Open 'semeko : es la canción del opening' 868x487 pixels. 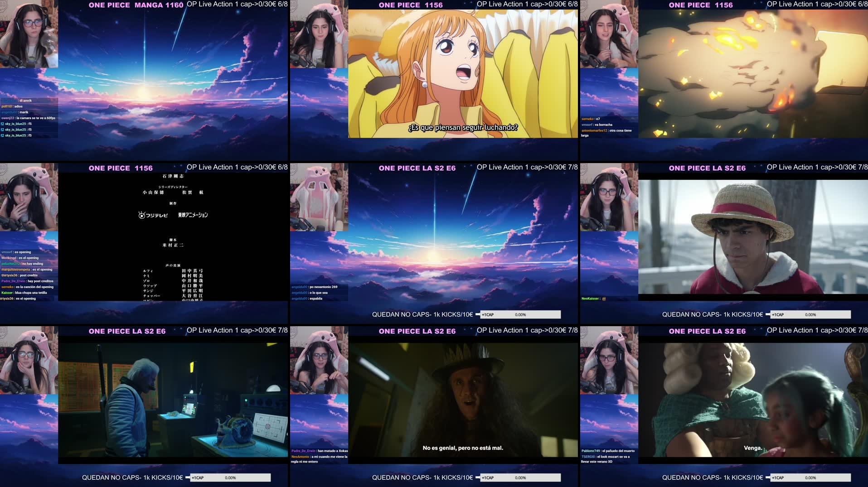pos(27,287)
